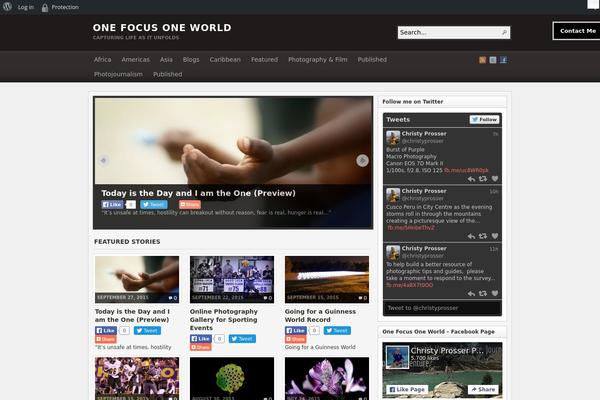Reply to the Burst of Purple tweet

pos(471,179)
